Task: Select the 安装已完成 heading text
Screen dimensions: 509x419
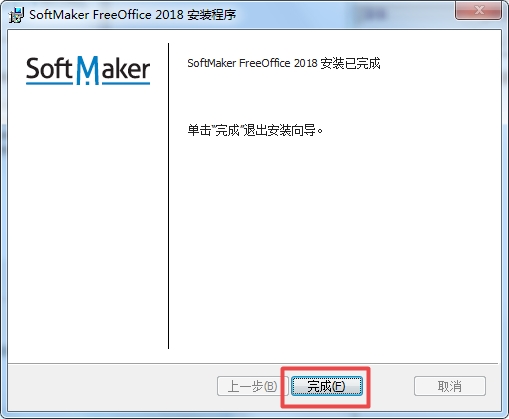Action: click(x=350, y=63)
